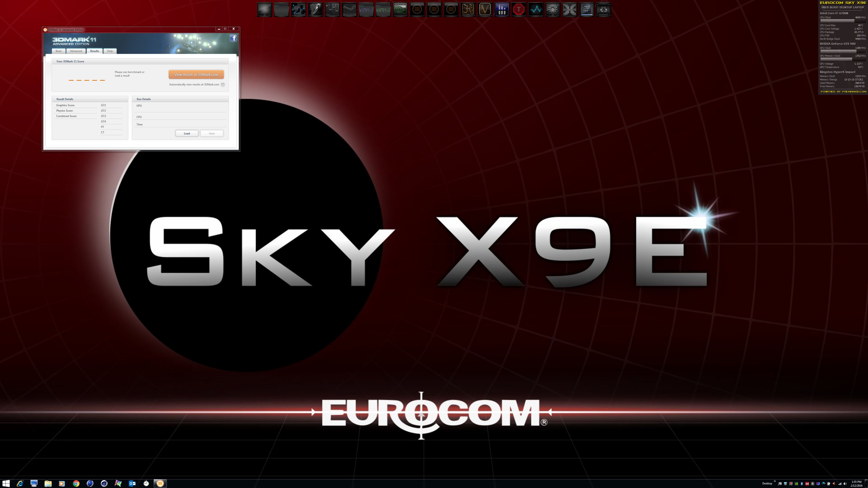Image resolution: width=868 pixels, height=488 pixels.
Task: Open the Intel Core utility icon in the dock
Action: pyautogui.click(x=587, y=9)
